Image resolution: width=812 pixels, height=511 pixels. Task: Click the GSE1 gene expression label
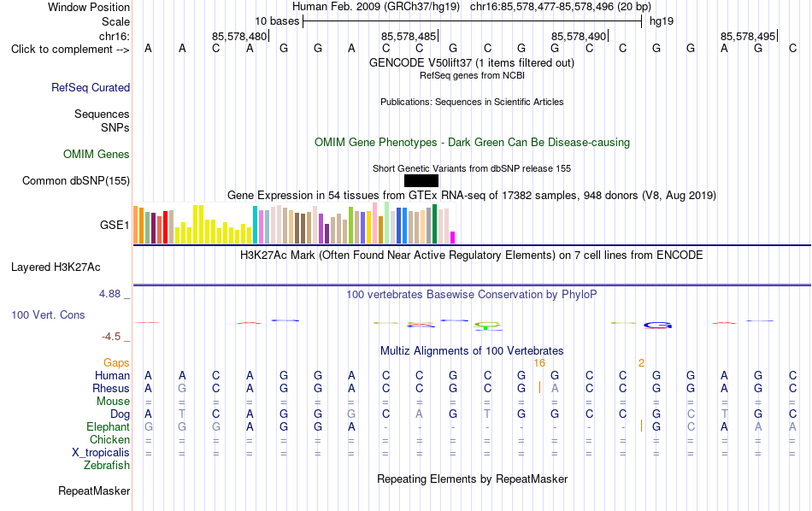(x=115, y=225)
